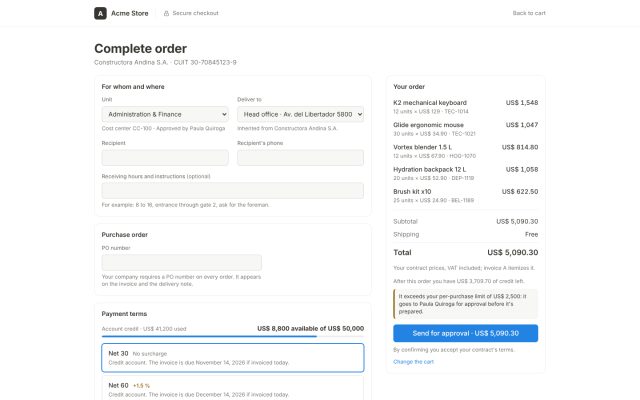This screenshot has height=400, width=640.
Task: Focus the Recipient input field
Action: pos(165,158)
